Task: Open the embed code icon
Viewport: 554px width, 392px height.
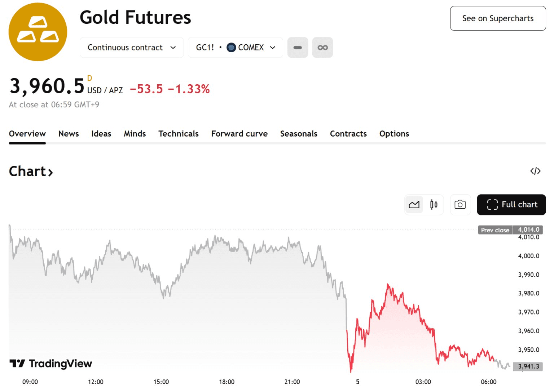Action: (x=535, y=171)
